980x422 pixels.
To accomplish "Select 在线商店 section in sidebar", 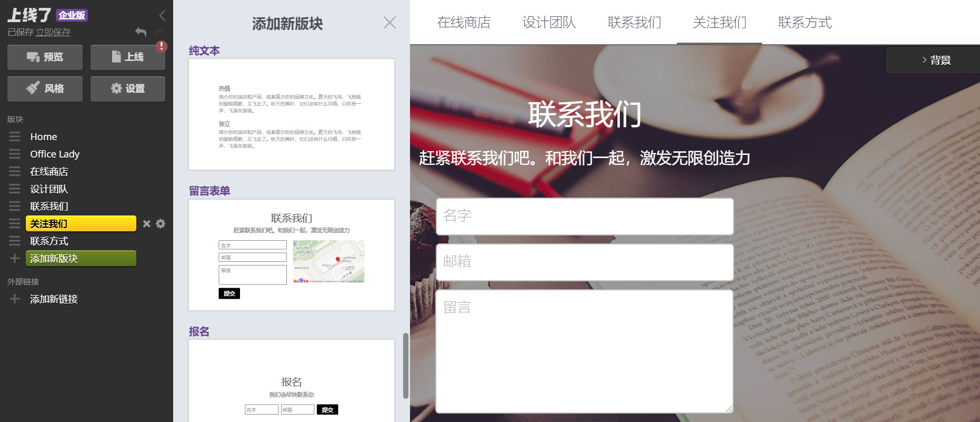I will (49, 171).
